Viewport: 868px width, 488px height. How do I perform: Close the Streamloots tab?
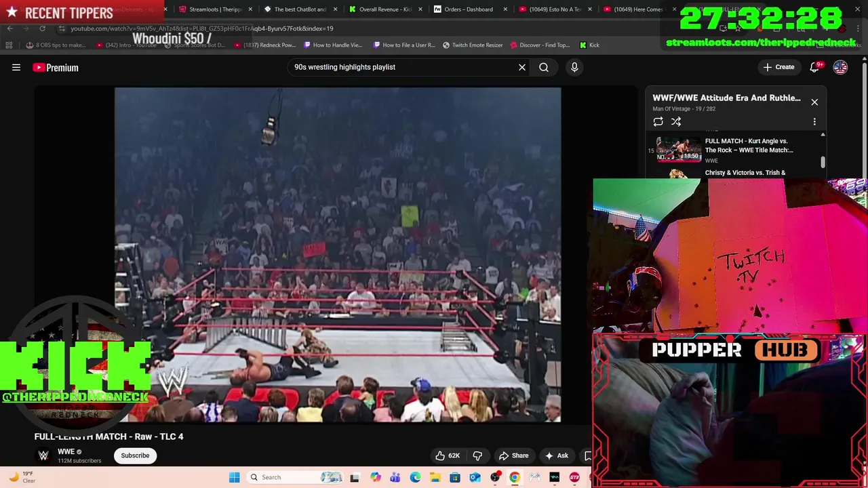[x=251, y=9]
